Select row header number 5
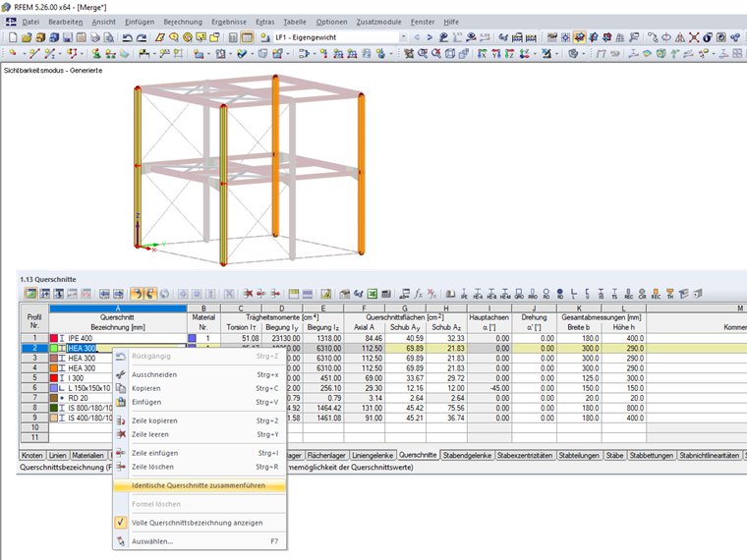This screenshot has height=560, width=747. pos(34,378)
